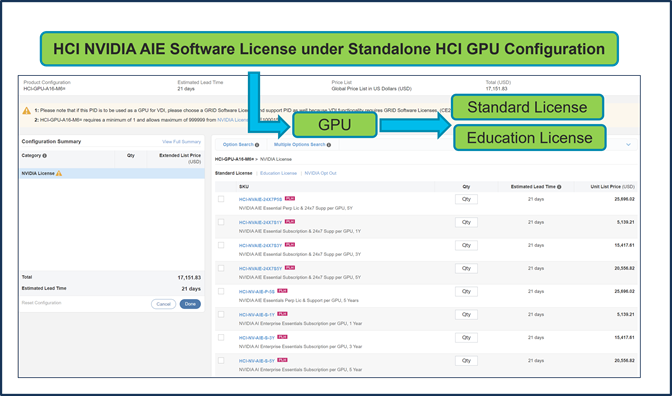The image size is (672, 396).
Task: Open the HCI-NVAIE-24X7S5Y SKU link
Action: click(x=261, y=269)
